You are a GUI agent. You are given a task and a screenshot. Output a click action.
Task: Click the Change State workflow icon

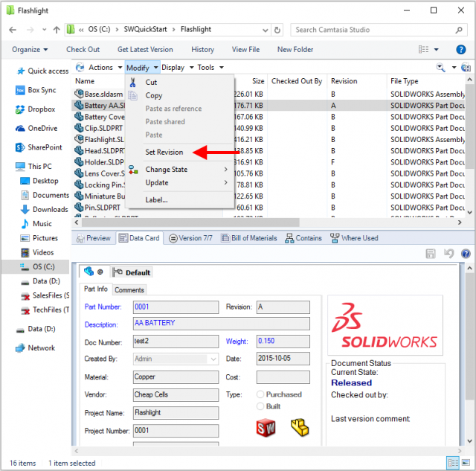pyautogui.click(x=133, y=170)
